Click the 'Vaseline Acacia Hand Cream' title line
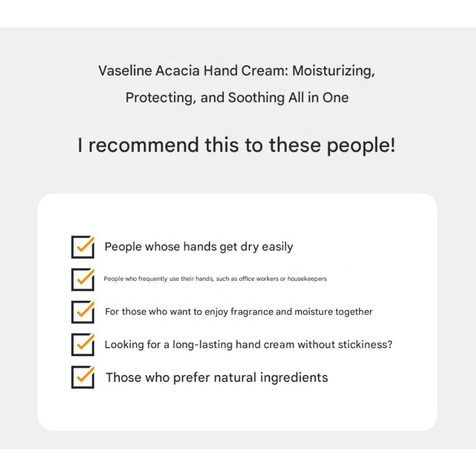 pyautogui.click(x=237, y=71)
